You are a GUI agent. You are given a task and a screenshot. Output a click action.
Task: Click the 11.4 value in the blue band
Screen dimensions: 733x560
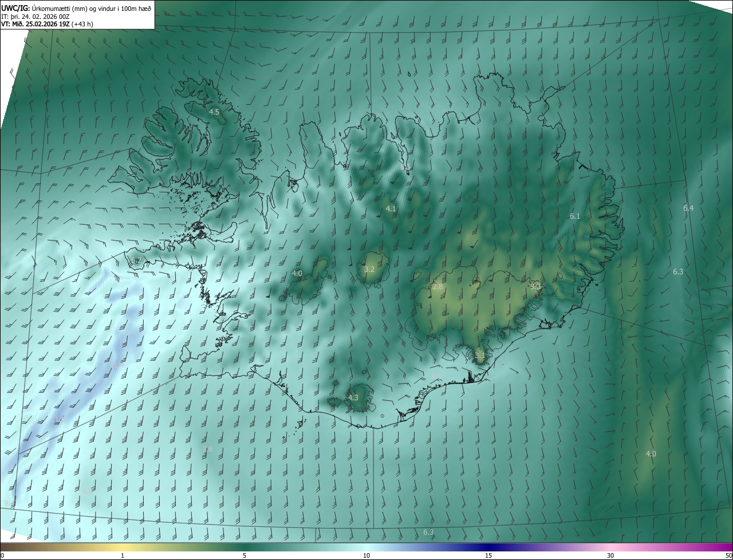point(117,365)
